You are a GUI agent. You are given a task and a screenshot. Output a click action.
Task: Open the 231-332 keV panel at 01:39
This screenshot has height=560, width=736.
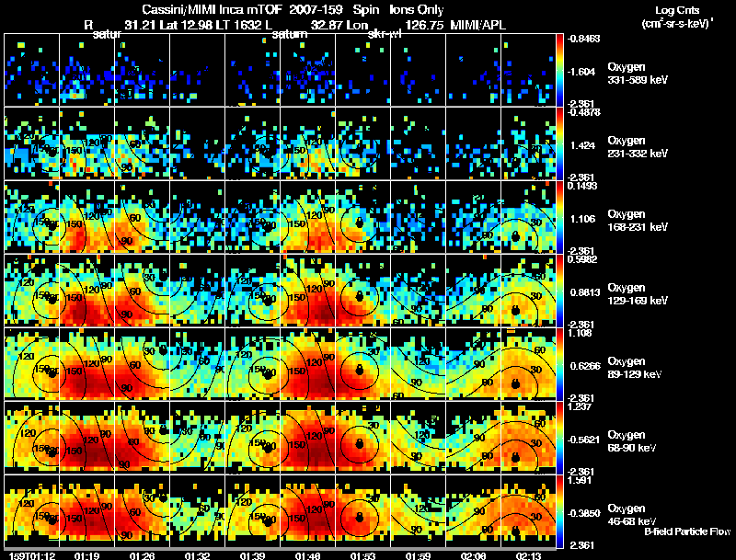[252, 143]
